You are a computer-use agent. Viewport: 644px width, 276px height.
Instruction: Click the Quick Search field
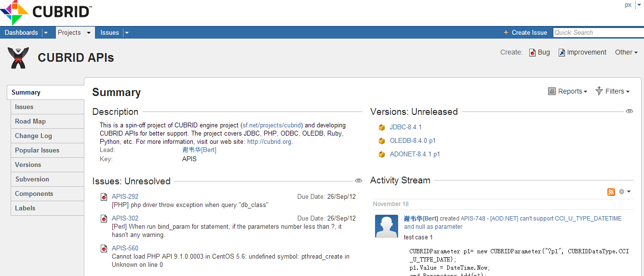point(598,33)
